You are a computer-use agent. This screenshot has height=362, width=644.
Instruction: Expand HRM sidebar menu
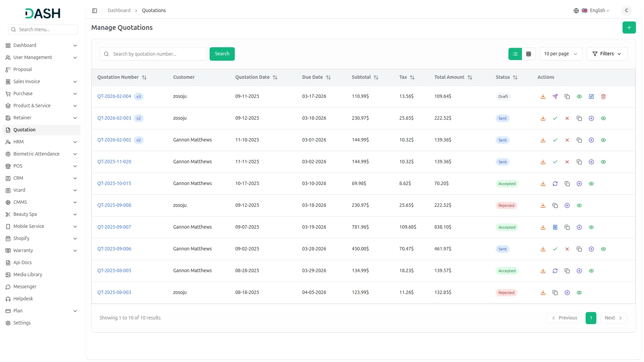[x=42, y=142]
